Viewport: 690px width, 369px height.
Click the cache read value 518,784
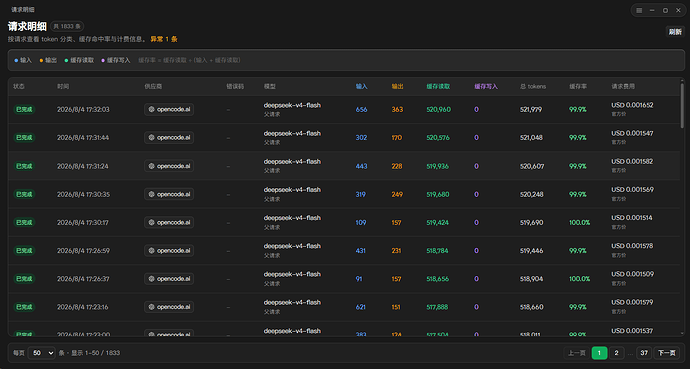437,251
